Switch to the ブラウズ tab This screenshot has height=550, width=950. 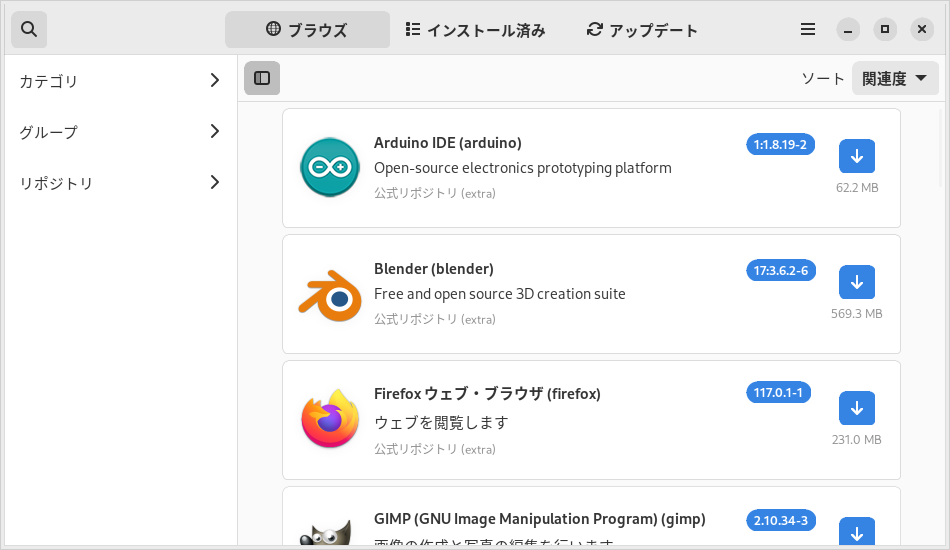click(x=307, y=30)
